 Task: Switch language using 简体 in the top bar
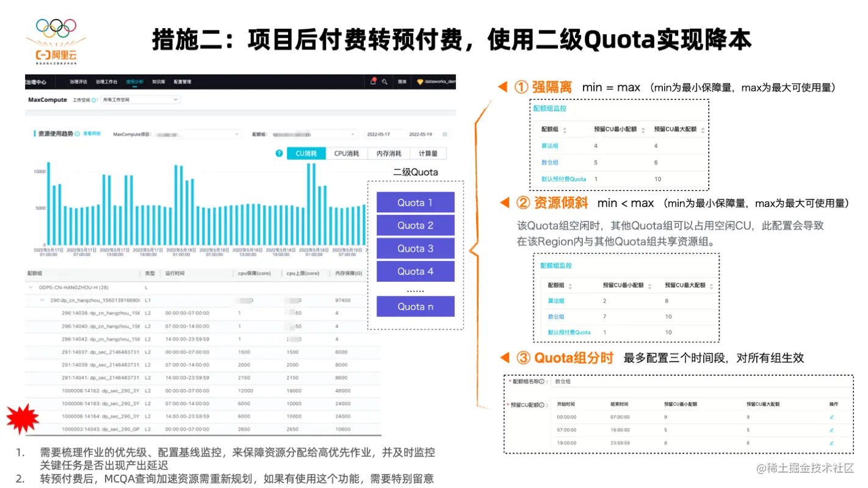click(x=402, y=81)
